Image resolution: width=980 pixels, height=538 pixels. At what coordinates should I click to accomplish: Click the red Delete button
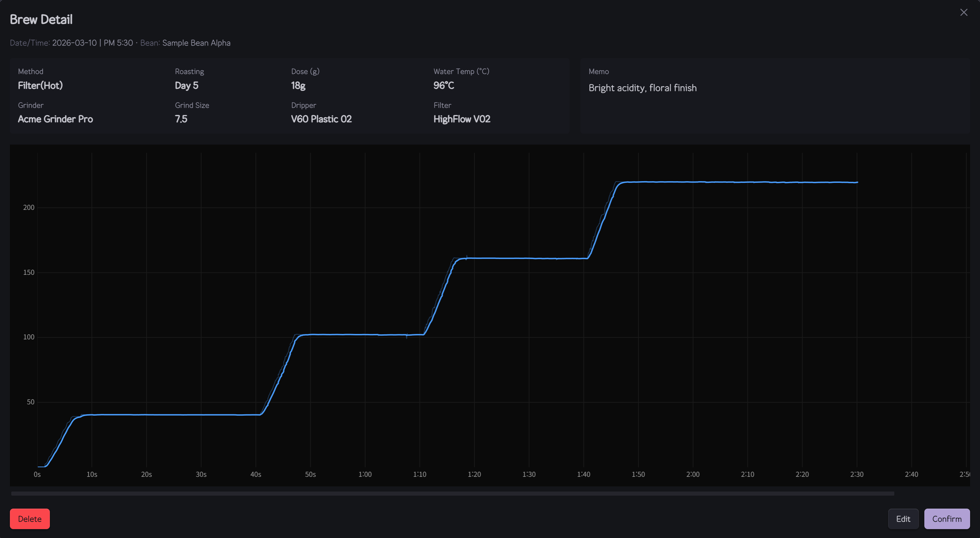pyautogui.click(x=30, y=519)
